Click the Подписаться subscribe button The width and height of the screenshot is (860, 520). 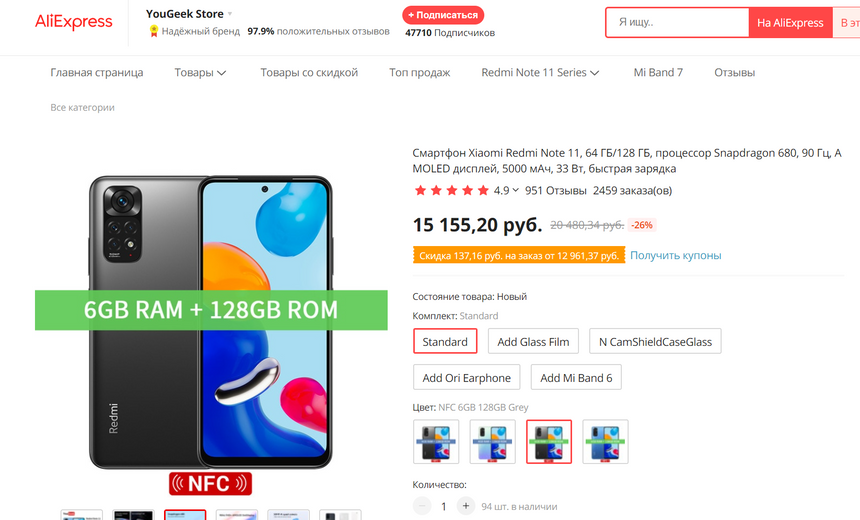pyautogui.click(x=443, y=15)
